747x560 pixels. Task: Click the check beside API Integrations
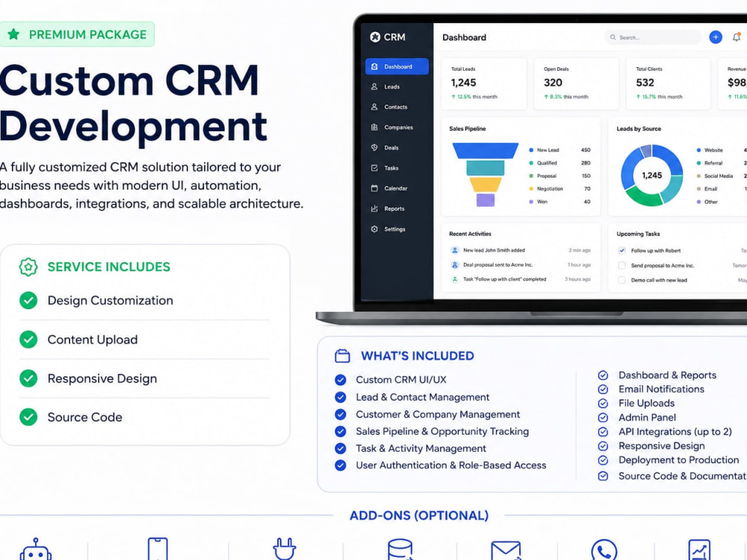(x=603, y=432)
